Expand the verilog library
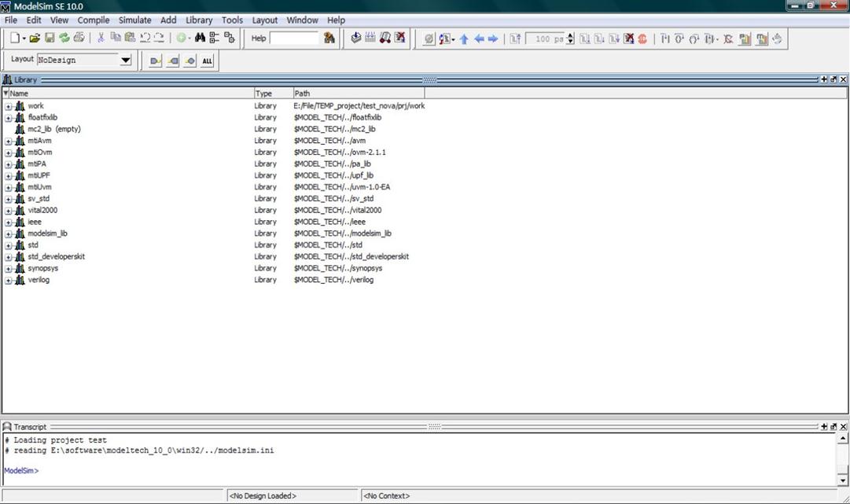This screenshot has width=850, height=504. [8, 280]
